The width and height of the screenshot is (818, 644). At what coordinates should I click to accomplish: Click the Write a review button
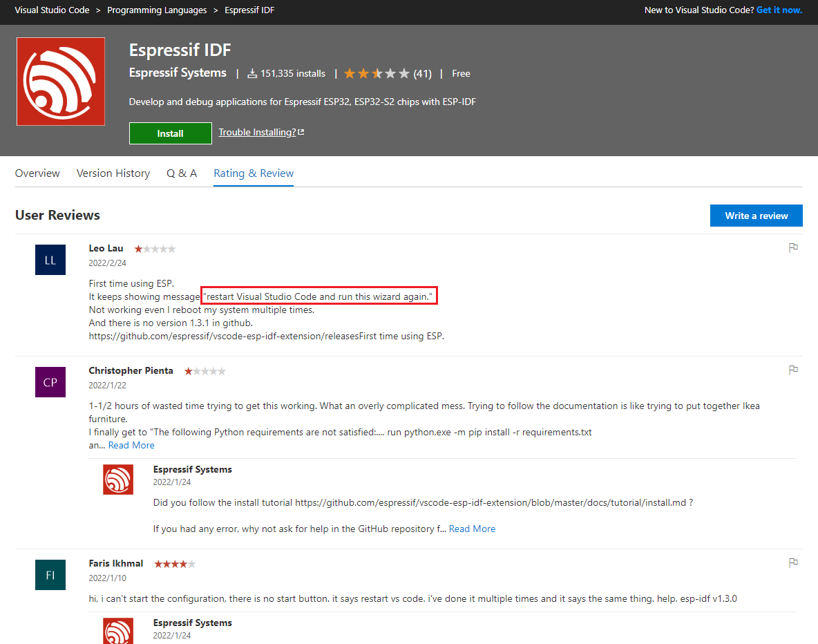tap(756, 216)
